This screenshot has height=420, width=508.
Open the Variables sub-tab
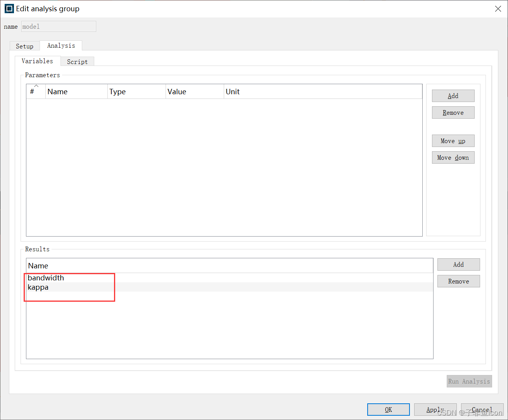pyautogui.click(x=37, y=61)
